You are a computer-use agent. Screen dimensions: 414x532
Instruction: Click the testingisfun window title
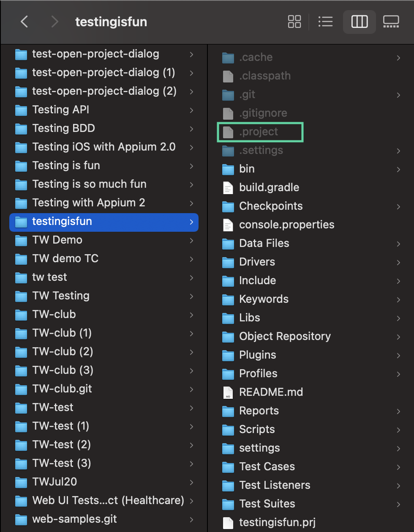(x=111, y=22)
